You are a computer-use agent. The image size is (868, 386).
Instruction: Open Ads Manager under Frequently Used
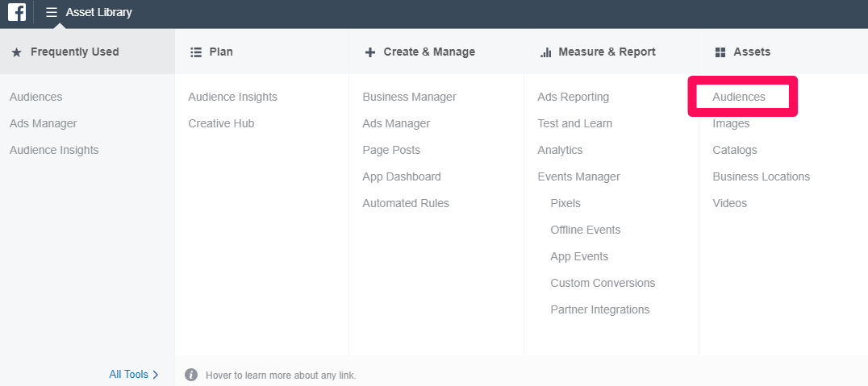click(x=44, y=123)
